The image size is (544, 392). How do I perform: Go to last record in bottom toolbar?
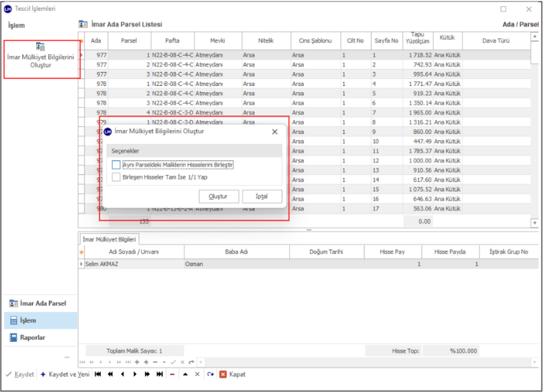click(160, 375)
